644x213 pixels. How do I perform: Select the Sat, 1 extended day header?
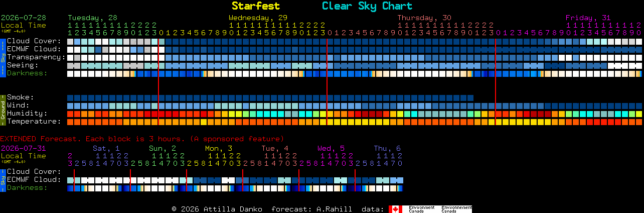tap(106, 148)
